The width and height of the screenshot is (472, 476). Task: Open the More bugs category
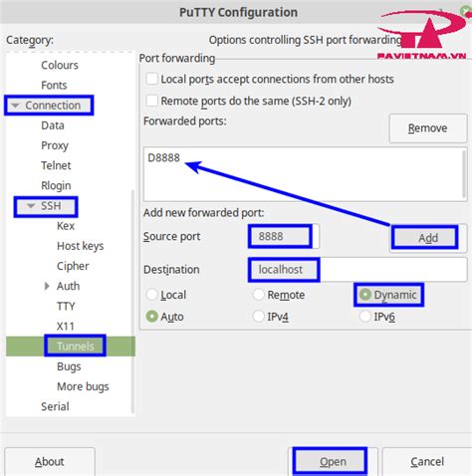point(83,386)
